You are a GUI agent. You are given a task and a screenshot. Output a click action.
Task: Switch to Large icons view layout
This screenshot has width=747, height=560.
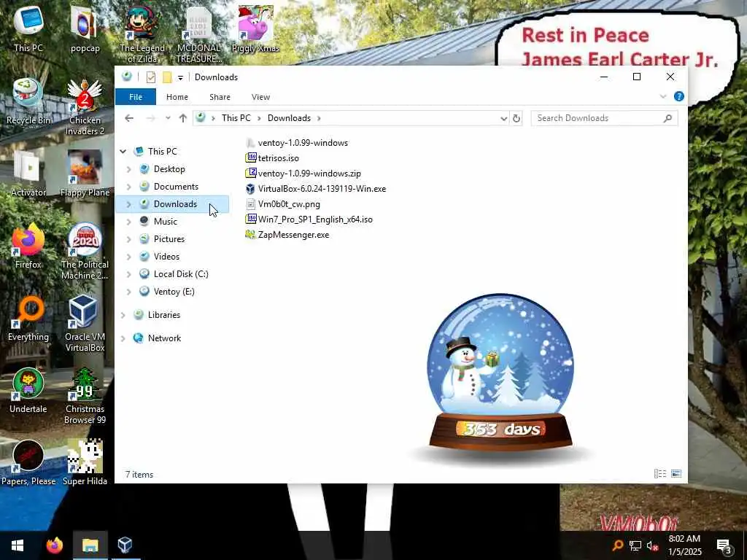pyautogui.click(x=676, y=474)
